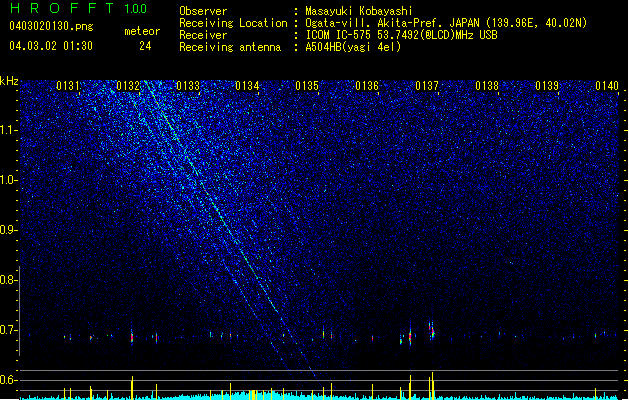Click the 0137 time marker
The image size is (629, 400).
click(427, 86)
